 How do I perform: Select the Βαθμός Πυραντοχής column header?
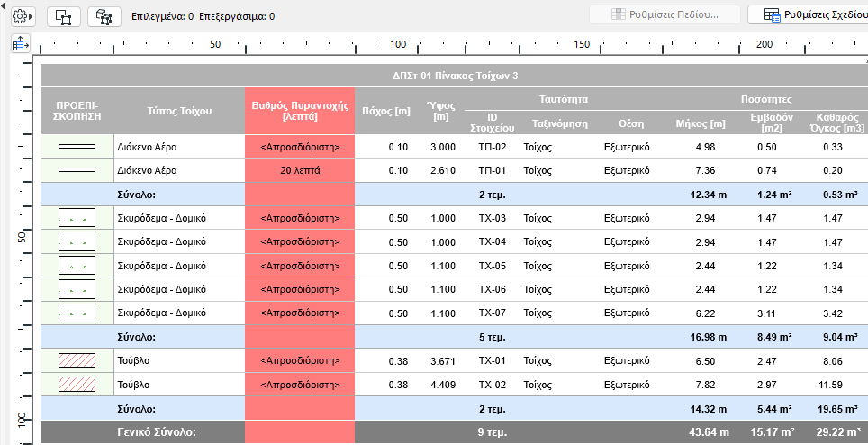click(300, 111)
